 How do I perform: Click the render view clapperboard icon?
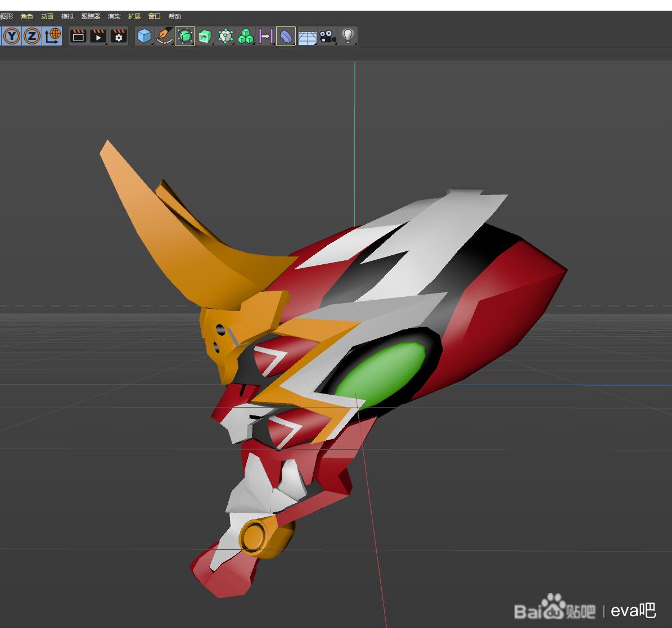(x=78, y=36)
